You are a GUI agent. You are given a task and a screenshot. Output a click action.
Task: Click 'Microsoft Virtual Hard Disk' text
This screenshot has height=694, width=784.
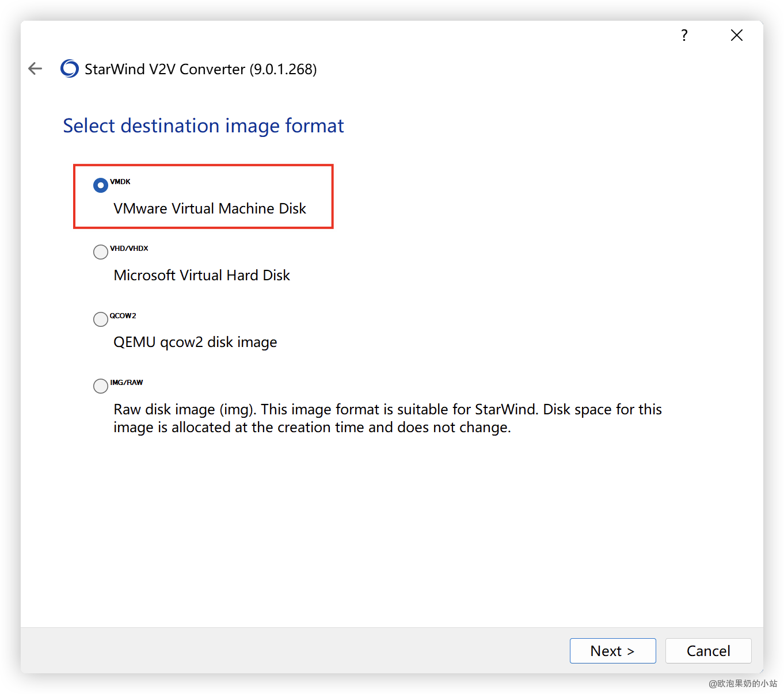tap(201, 275)
